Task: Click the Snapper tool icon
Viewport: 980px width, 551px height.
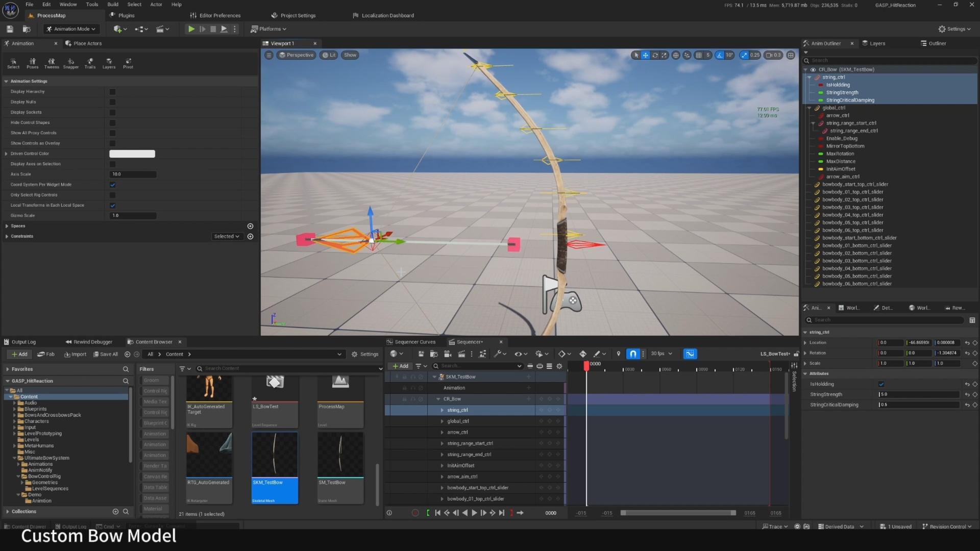Action: [x=70, y=63]
